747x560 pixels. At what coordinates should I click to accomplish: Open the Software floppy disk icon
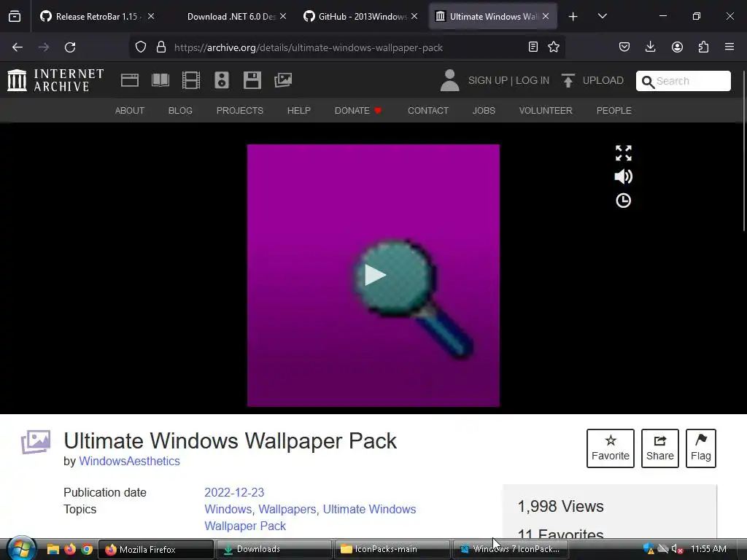(252, 80)
